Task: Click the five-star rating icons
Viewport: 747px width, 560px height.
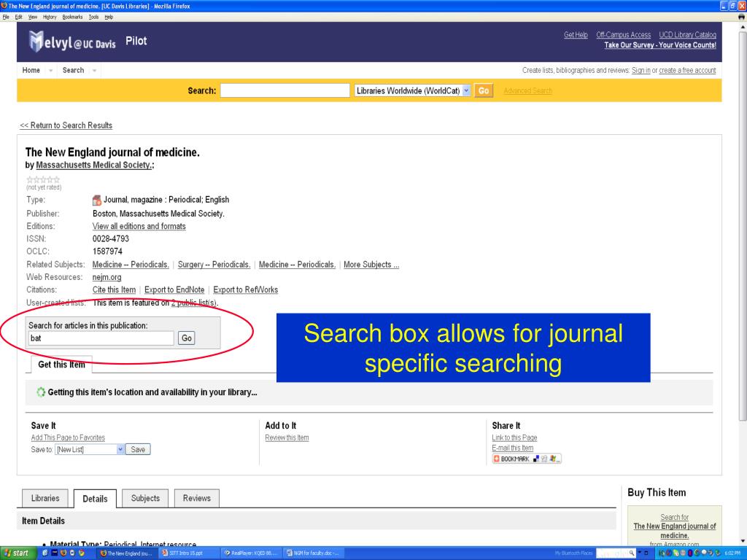Action: (43, 179)
